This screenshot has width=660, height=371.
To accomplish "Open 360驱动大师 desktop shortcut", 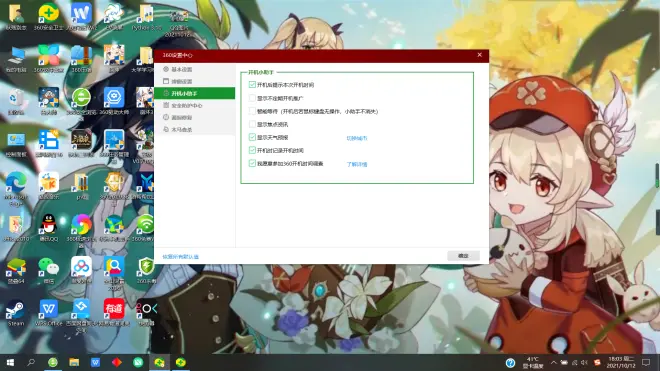I will coord(114,101).
